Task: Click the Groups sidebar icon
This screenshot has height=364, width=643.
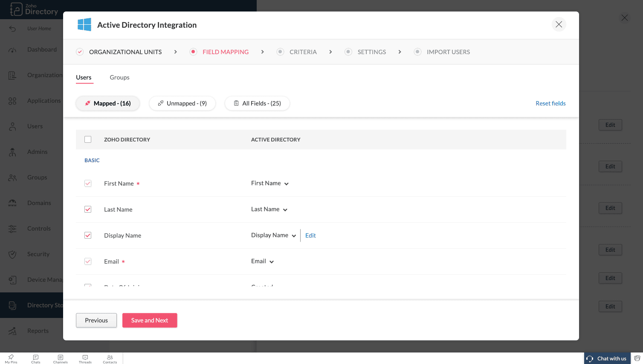Action: (x=12, y=178)
